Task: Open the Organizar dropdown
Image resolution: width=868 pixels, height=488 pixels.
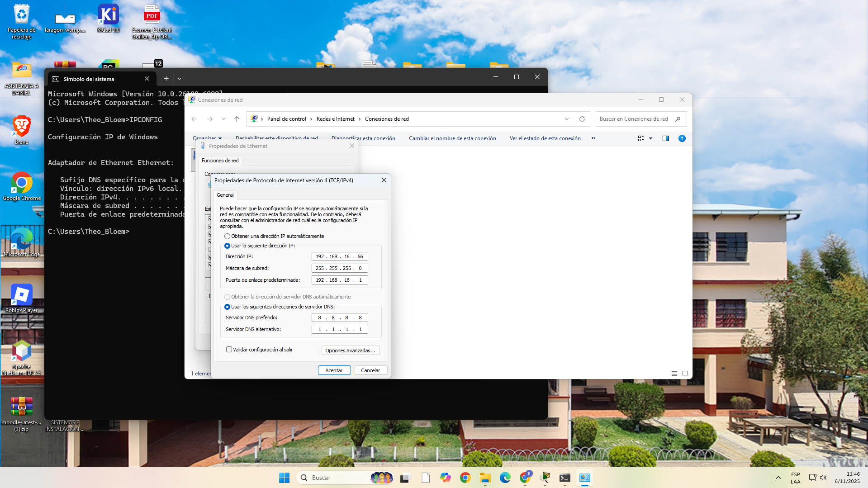Action: pos(207,138)
